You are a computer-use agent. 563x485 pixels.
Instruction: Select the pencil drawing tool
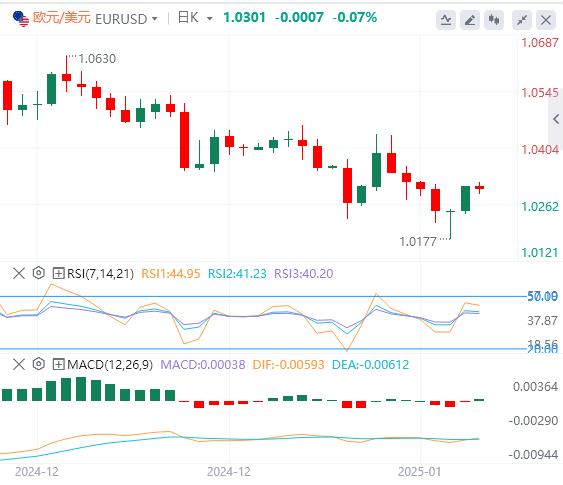coord(470,20)
